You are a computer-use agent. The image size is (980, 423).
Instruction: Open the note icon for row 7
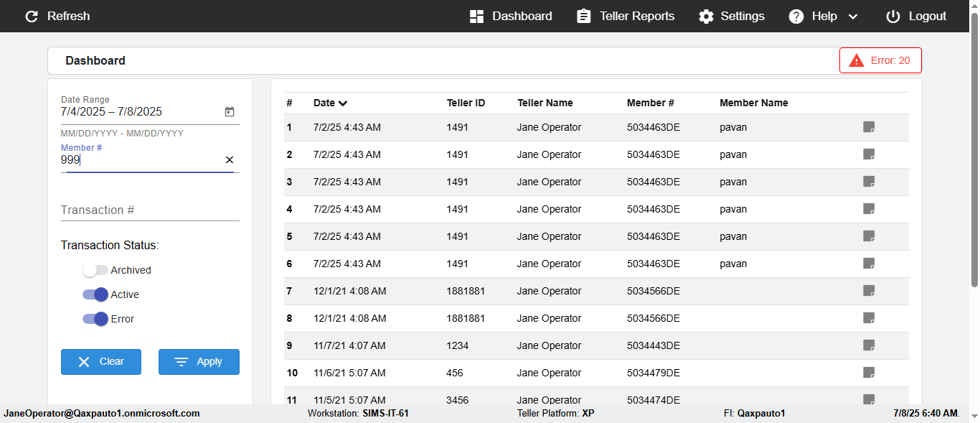869,291
